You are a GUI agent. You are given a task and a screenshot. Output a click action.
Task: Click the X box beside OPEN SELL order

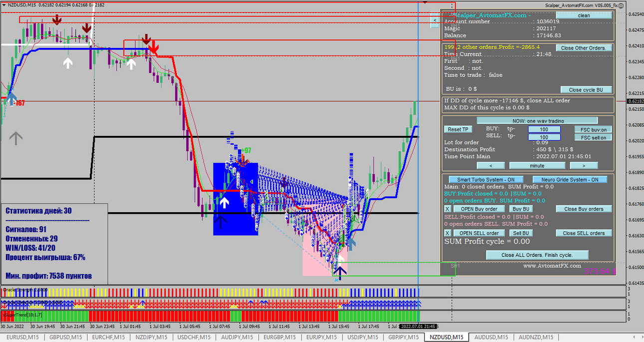[447, 233]
